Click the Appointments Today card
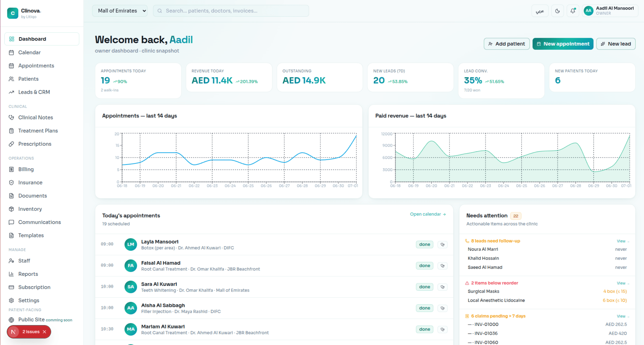 (138, 80)
